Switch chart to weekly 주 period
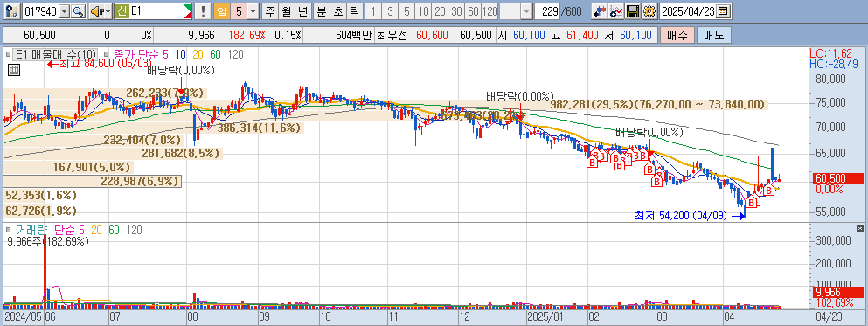868x326 pixels. (x=269, y=11)
